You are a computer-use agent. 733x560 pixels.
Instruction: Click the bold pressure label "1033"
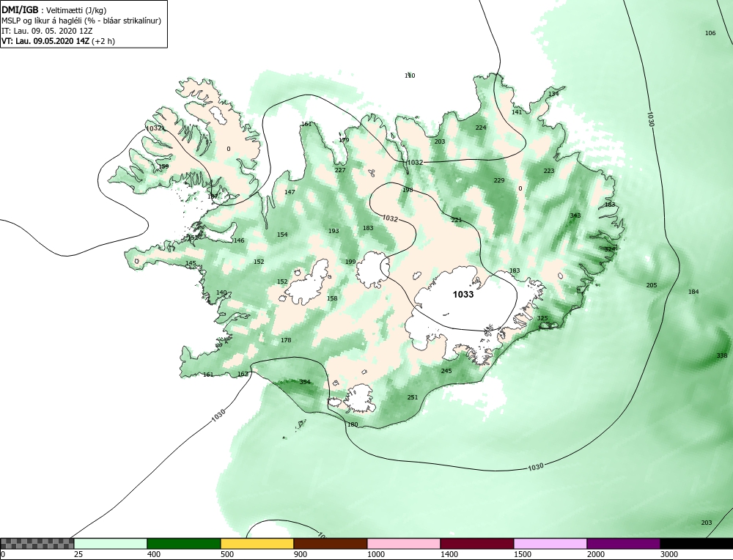tap(463, 295)
